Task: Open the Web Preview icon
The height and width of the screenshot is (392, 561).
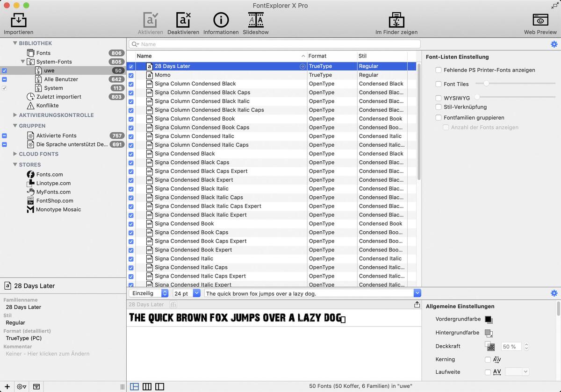Action: [540, 21]
